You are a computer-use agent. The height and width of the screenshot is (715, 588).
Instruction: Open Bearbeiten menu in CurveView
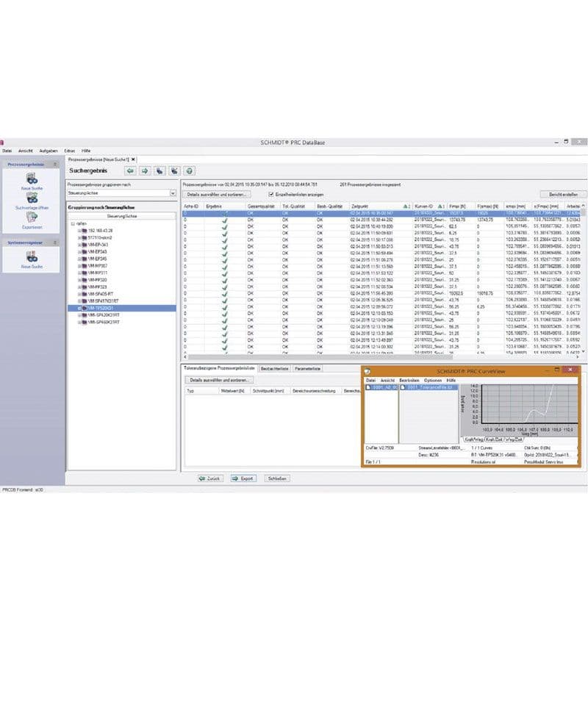tap(409, 381)
